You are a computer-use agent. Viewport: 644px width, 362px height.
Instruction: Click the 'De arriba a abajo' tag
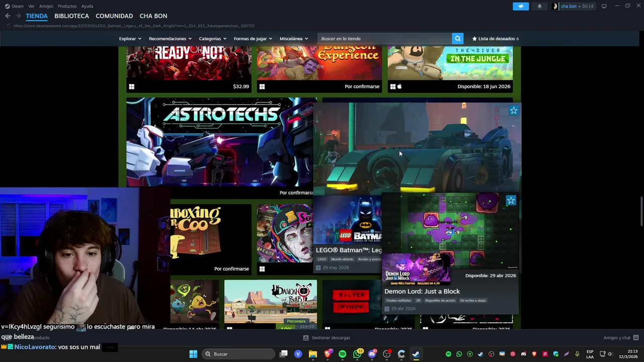[x=473, y=301]
